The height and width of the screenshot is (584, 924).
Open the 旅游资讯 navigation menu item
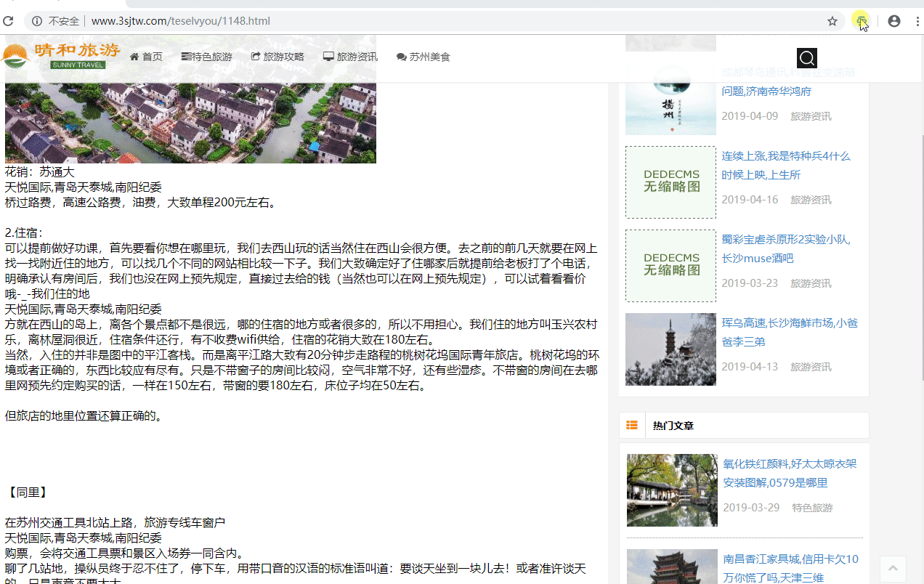click(350, 57)
